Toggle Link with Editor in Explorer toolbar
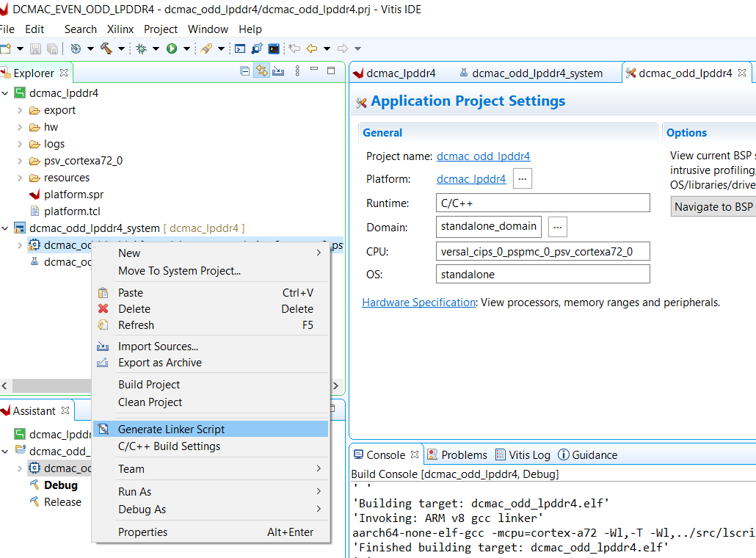Screen dimensions: 756x558 [x=261, y=71]
